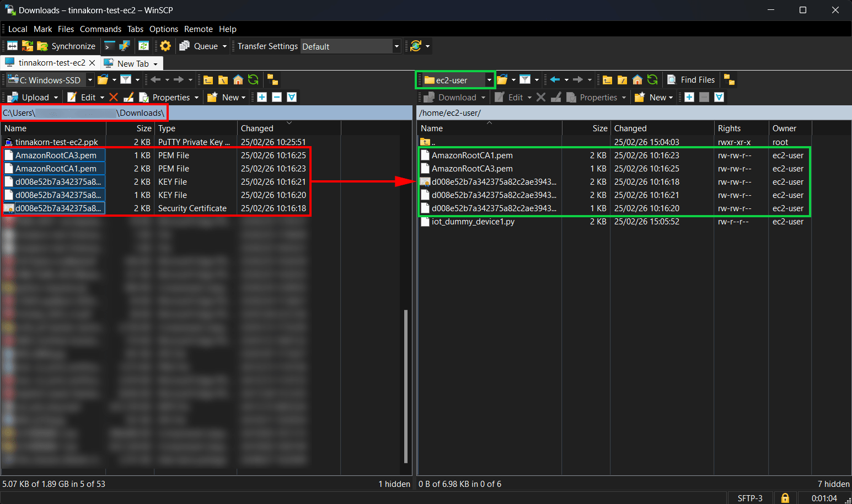Select remote AmazonRootCA1.pem file
The width and height of the screenshot is (852, 504).
pos(472,156)
